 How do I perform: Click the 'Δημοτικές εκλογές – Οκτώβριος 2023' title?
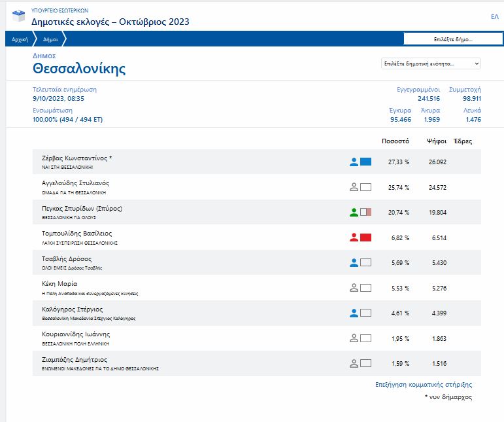[x=110, y=22]
